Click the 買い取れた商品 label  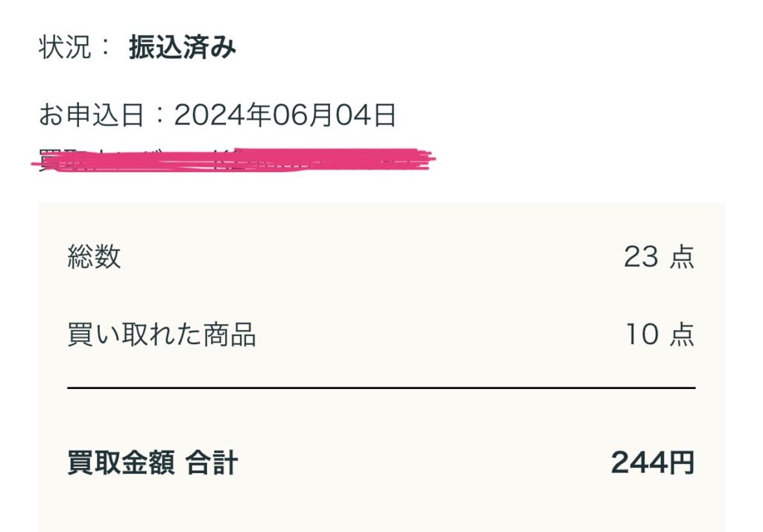[x=162, y=335]
